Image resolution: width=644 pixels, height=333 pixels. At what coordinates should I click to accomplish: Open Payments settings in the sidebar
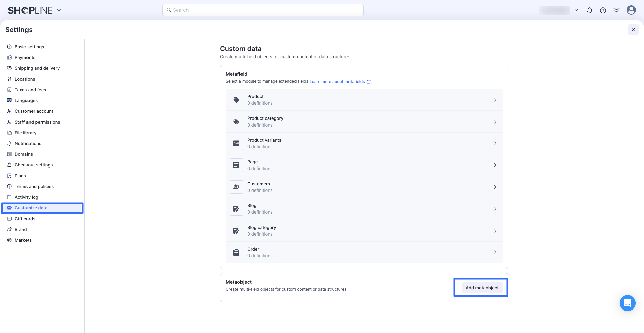[25, 58]
